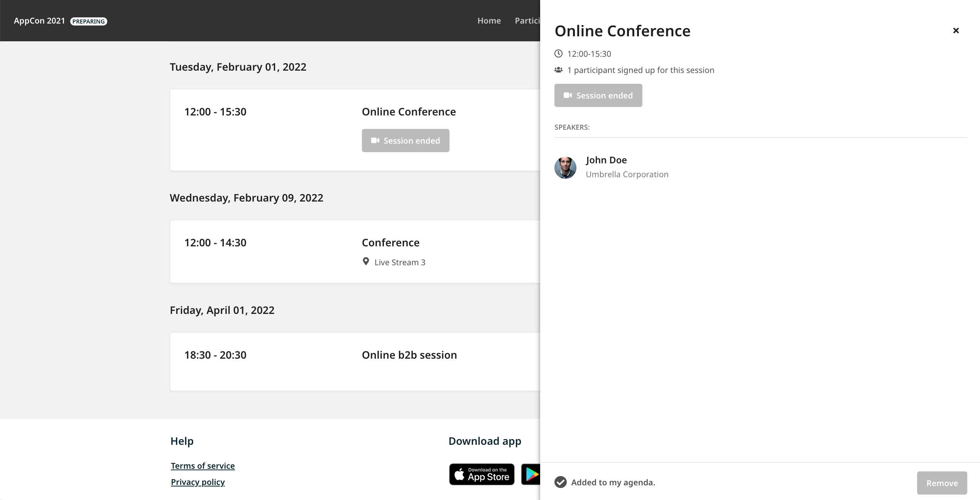The height and width of the screenshot is (500, 980).
Task: Click Friday, April 01, 2022 date heading
Action: [222, 310]
